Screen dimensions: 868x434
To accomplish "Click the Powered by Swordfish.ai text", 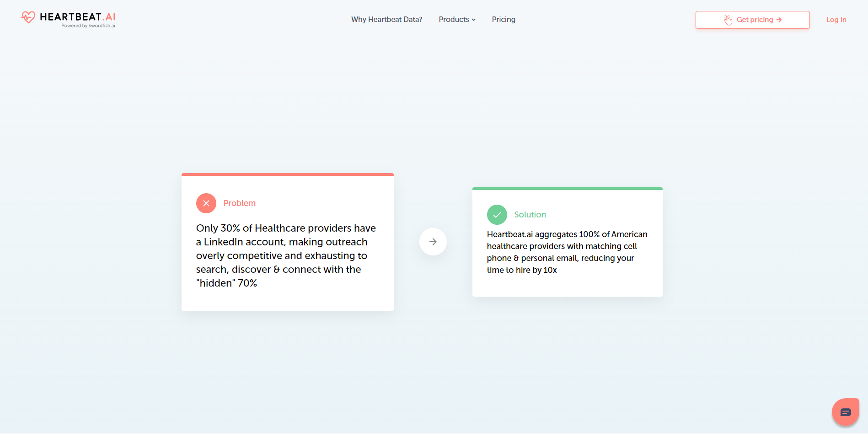I will click(88, 26).
